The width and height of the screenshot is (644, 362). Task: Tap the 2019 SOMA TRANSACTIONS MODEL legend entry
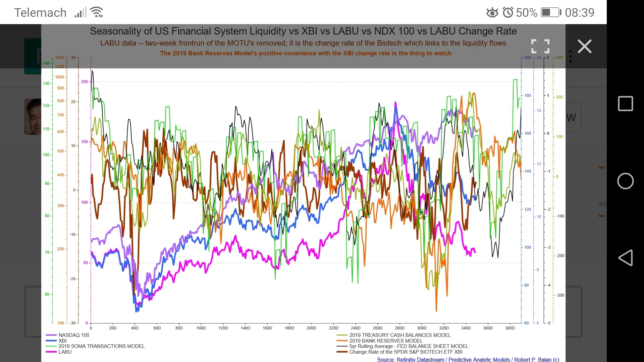(x=101, y=346)
